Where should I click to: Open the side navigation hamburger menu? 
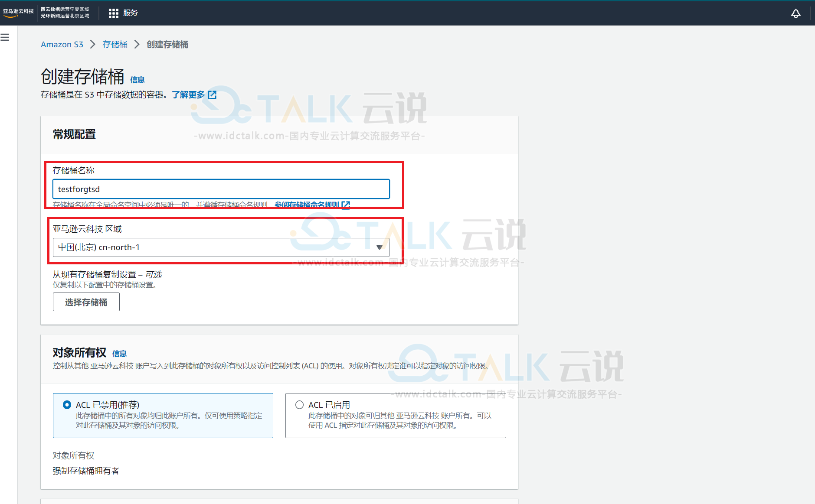click(5, 38)
